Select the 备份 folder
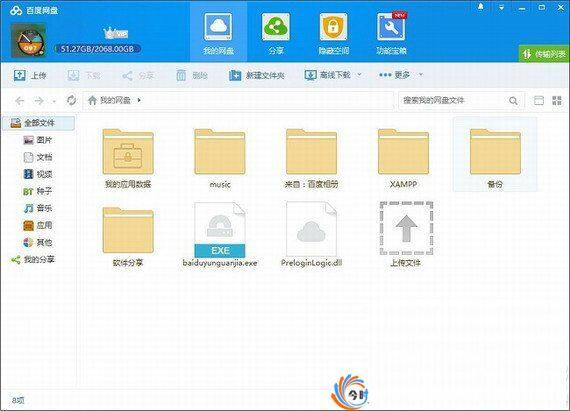570x411 pixels. tap(495, 155)
